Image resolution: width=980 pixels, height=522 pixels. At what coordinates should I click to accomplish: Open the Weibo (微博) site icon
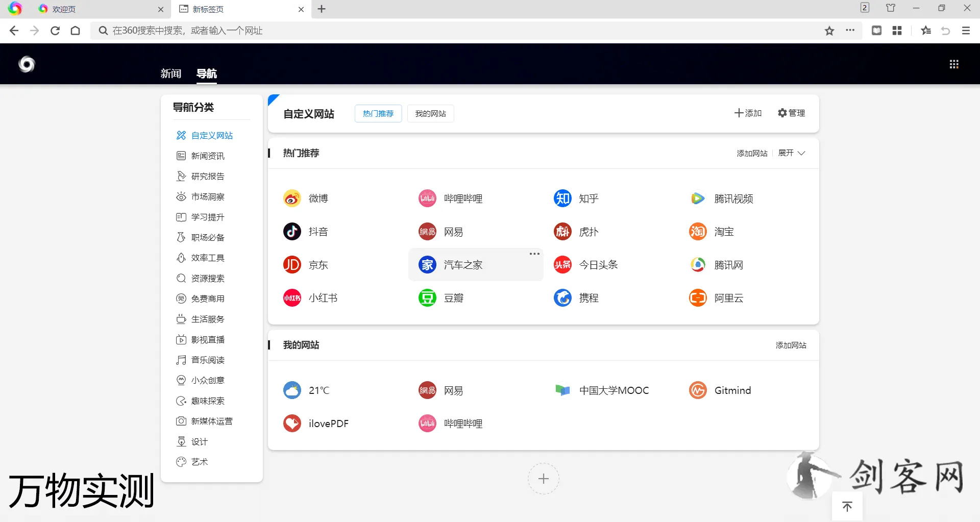click(x=292, y=198)
